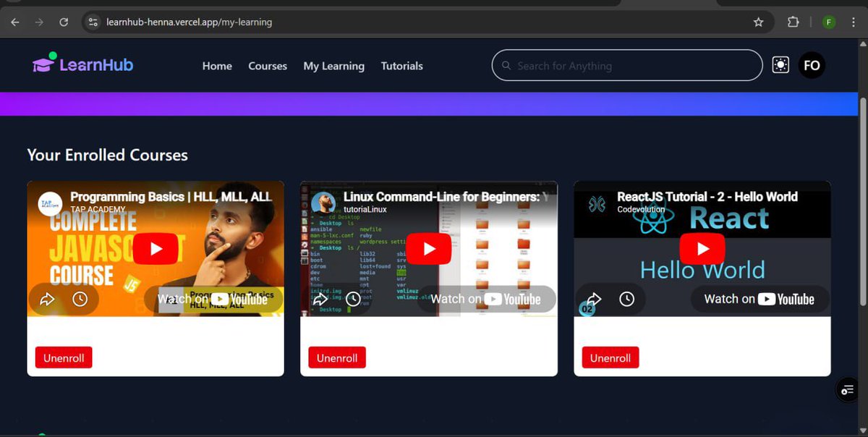This screenshot has height=437, width=868.
Task: Click the Search for Anything field
Action: click(x=627, y=65)
